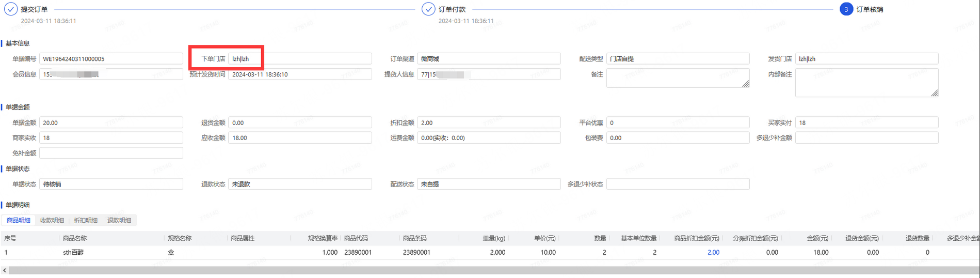This screenshot has height=278, width=980.
Task: Click the 配送类型 field showing 门店自提
Action: (x=678, y=59)
